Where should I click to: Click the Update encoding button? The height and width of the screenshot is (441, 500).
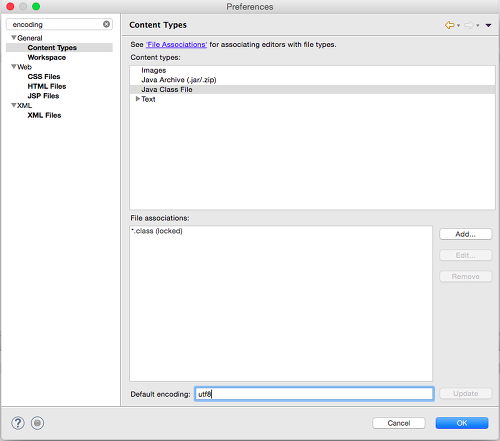tap(466, 394)
